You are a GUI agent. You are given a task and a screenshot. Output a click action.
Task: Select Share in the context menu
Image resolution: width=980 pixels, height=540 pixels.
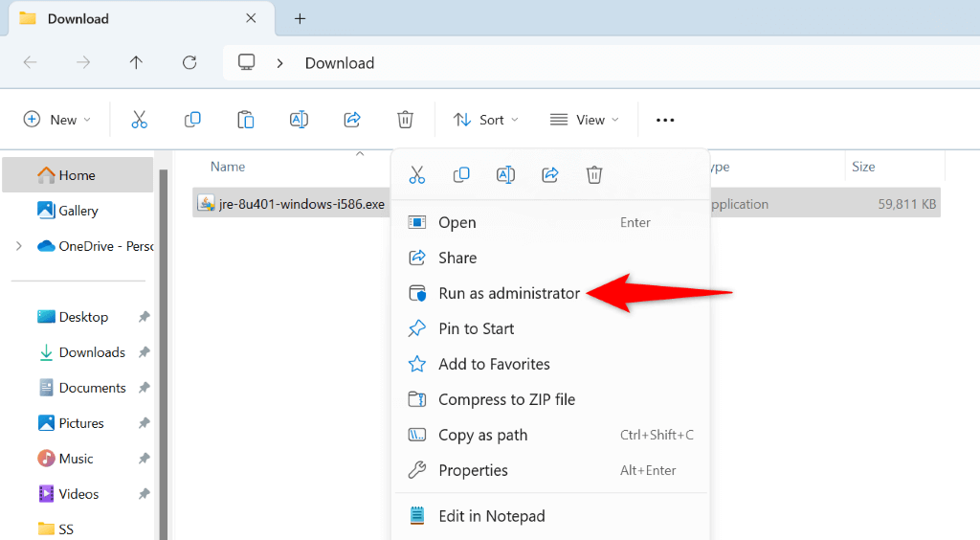pos(550,258)
